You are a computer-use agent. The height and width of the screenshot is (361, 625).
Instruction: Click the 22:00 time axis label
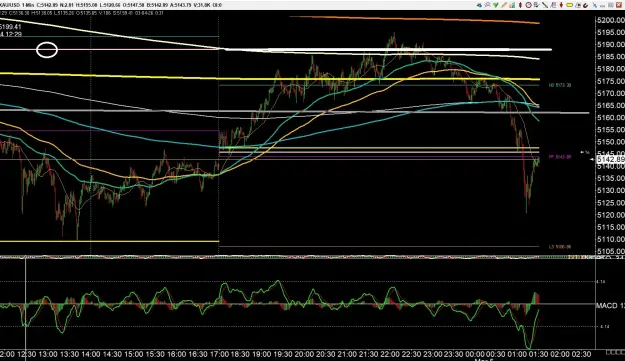click(x=390, y=354)
